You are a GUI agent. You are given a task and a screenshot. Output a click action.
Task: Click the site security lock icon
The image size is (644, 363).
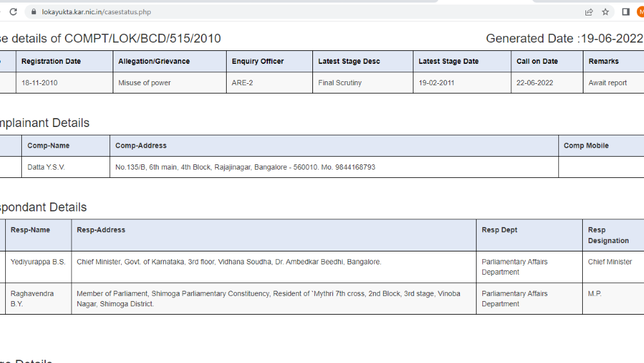[x=33, y=12]
